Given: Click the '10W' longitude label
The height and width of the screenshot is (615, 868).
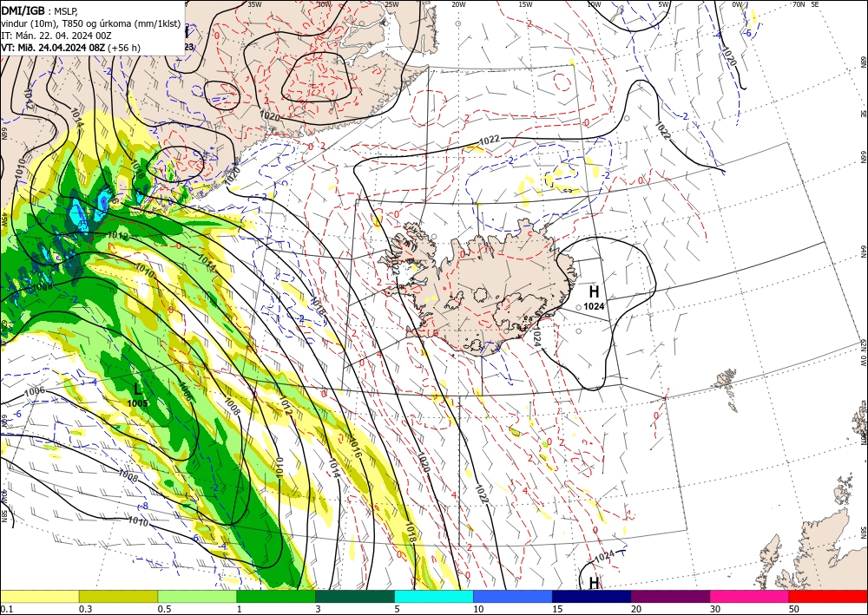Looking at the screenshot, I should (x=594, y=4).
